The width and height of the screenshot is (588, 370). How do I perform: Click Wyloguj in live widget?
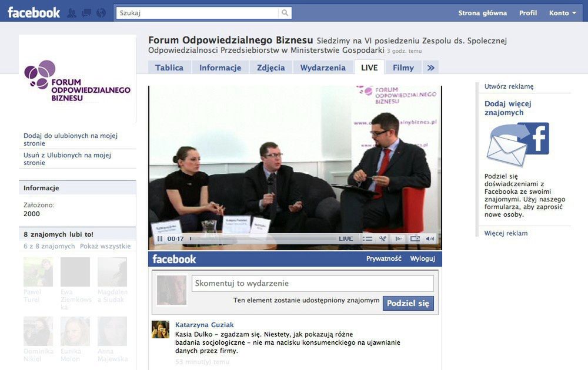[423, 258]
